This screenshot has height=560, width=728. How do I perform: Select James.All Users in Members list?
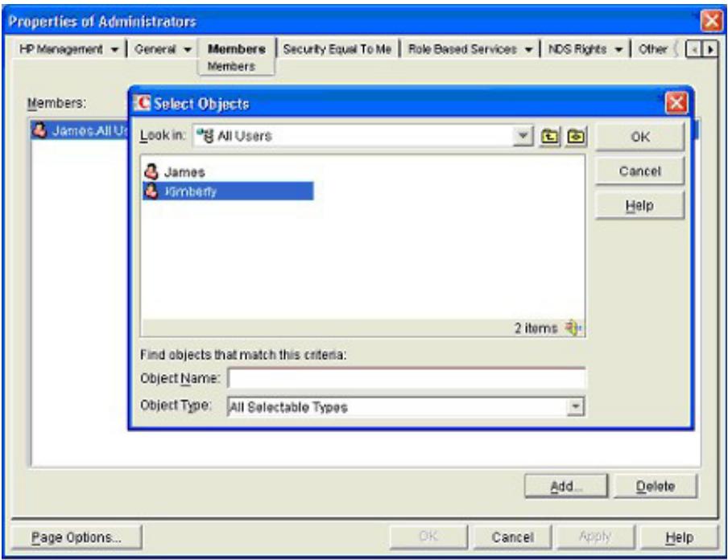[80, 130]
